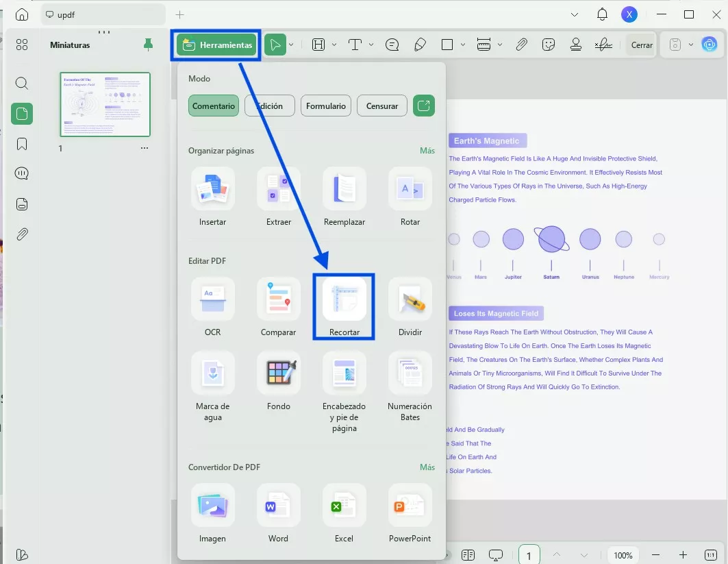Convert PDF to Imagen
728x564 pixels.
pyautogui.click(x=212, y=505)
